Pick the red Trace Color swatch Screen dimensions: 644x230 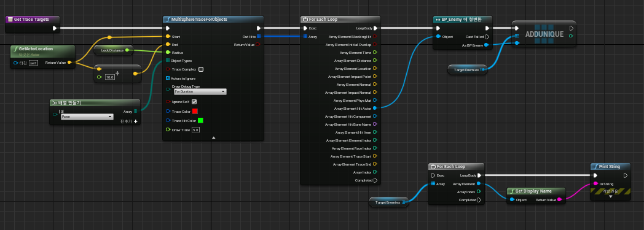[195, 111]
